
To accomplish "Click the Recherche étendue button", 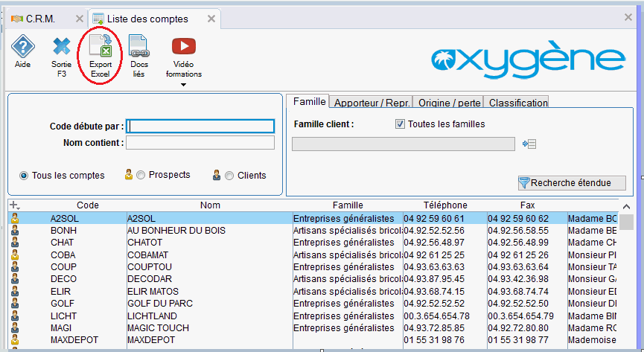I will coord(572,183).
